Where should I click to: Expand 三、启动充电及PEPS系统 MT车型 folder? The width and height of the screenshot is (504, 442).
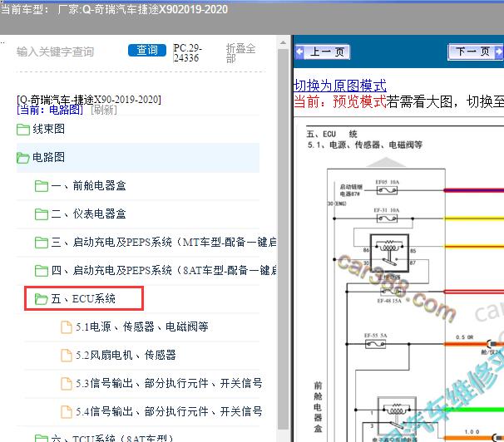pos(164,242)
